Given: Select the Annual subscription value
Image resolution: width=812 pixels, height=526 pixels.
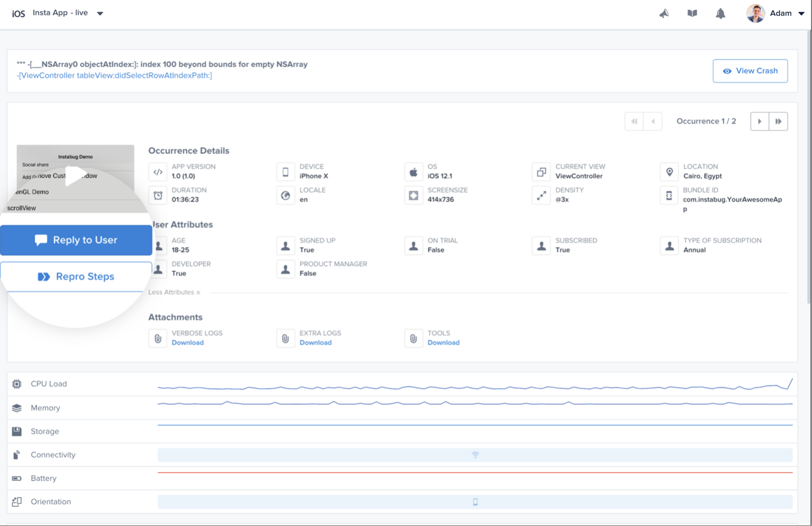Looking at the screenshot, I should point(694,250).
